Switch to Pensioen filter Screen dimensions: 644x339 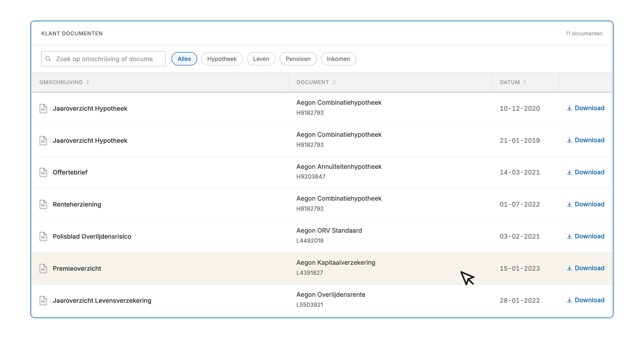point(298,59)
